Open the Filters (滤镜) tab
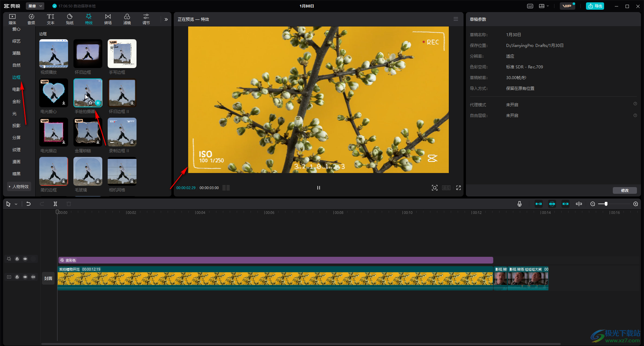 tap(127, 19)
